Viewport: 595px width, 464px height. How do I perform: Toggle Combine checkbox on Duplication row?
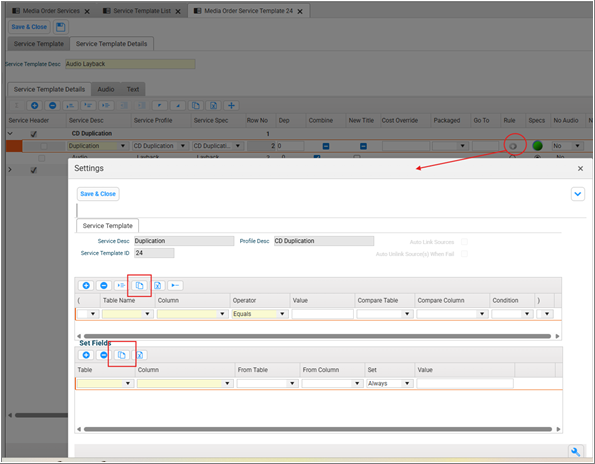[326, 146]
